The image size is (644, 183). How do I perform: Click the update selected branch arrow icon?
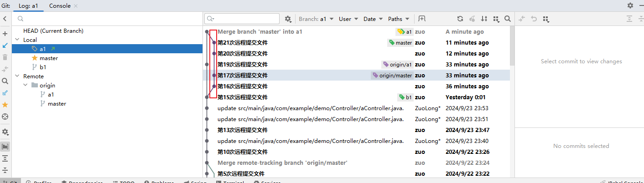click(5, 46)
